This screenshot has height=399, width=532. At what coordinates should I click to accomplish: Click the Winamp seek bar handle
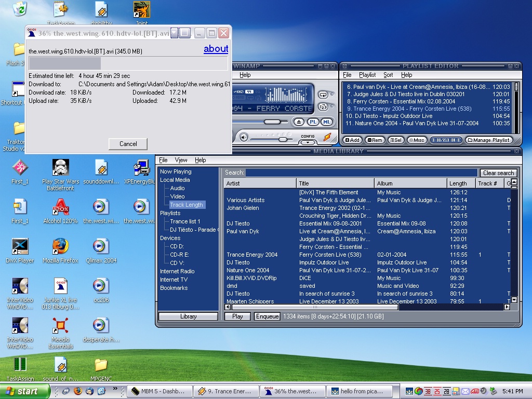[x=272, y=122]
